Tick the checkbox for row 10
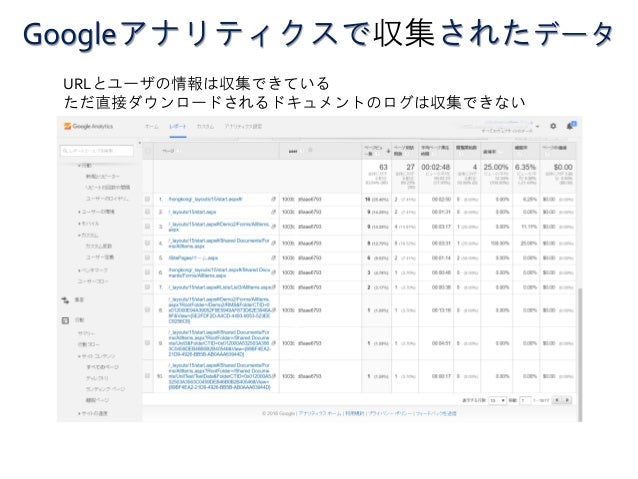 coord(147,376)
